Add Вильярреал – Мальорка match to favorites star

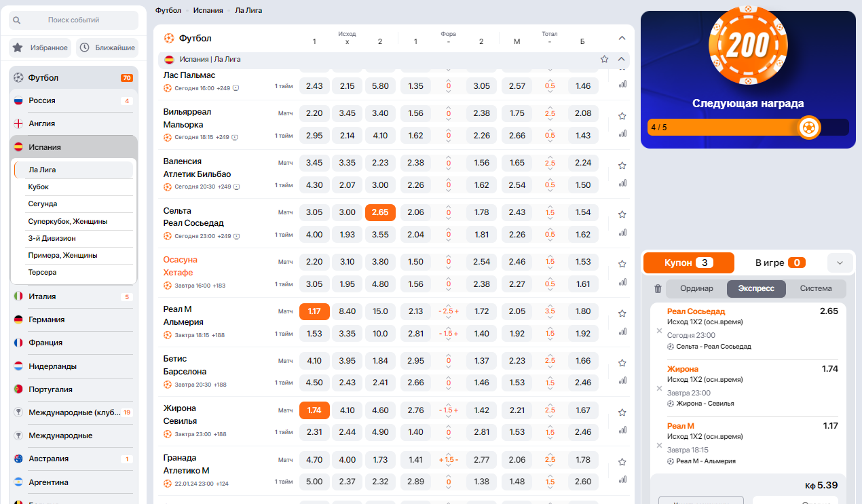[x=622, y=116]
